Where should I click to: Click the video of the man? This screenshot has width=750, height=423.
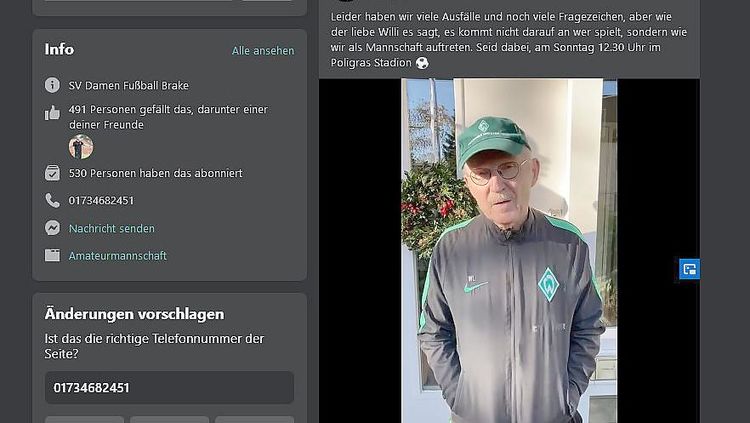tap(509, 251)
